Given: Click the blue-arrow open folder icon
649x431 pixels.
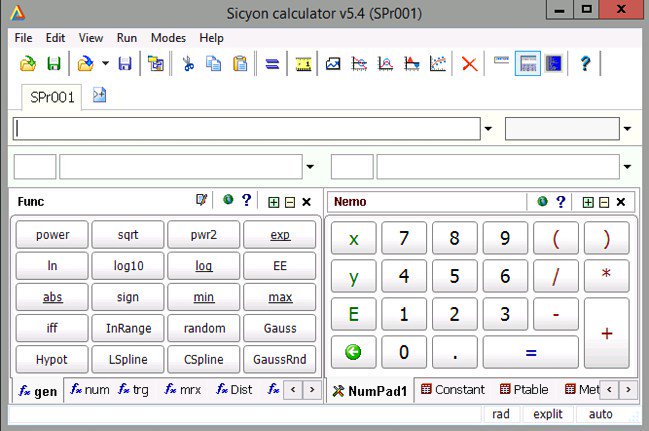Looking at the screenshot, I should click(x=86, y=63).
